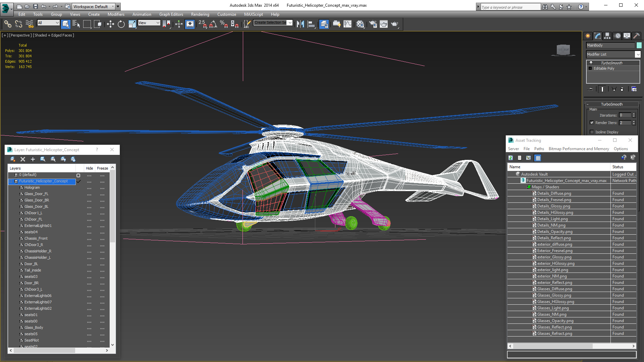
Task: Select the TurboSmooth modifier icon
Action: pyautogui.click(x=591, y=62)
